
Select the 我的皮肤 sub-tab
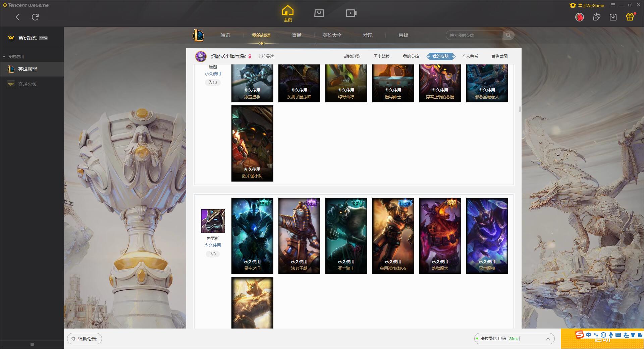pos(441,56)
